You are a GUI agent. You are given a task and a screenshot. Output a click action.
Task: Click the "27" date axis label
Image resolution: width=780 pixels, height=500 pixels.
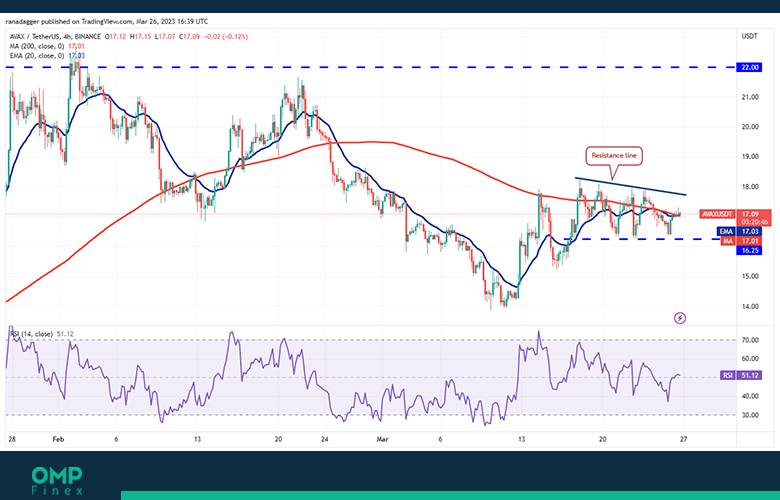click(x=683, y=439)
